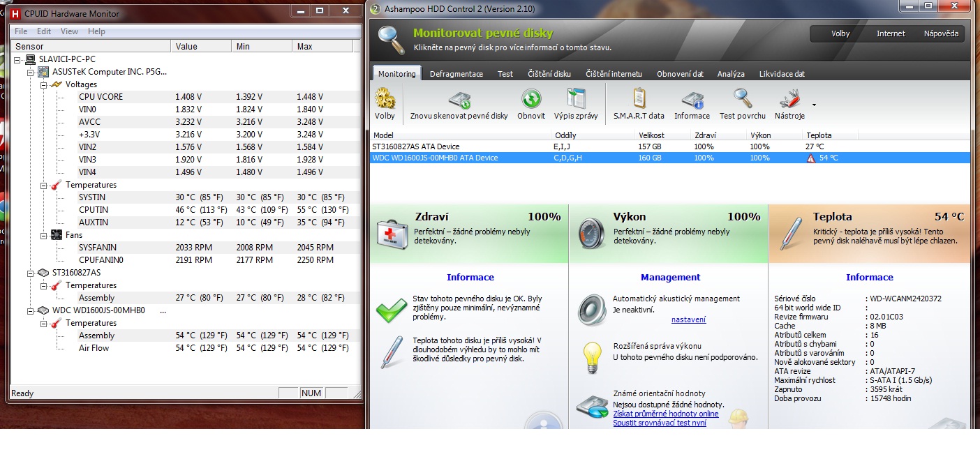Select ST3160827AS ATA Device disk row
The image size is (980, 452).
(669, 146)
